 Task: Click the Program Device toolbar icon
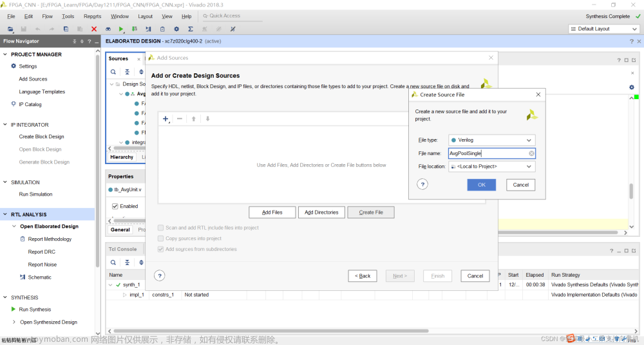tap(135, 29)
